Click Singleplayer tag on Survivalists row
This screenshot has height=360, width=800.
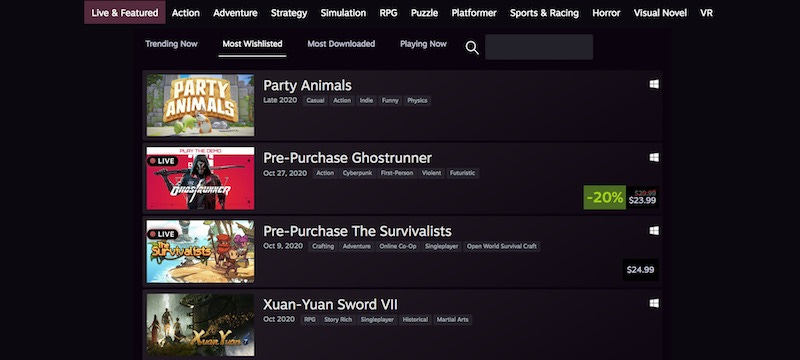(441, 247)
